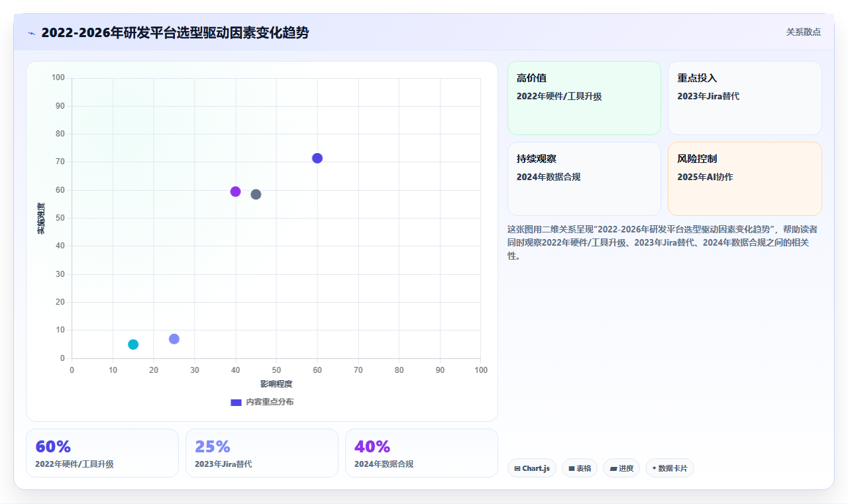Image resolution: width=848 pixels, height=504 pixels.
Task: Toggle the 内容重点分布 legend color box
Action: coord(236,402)
